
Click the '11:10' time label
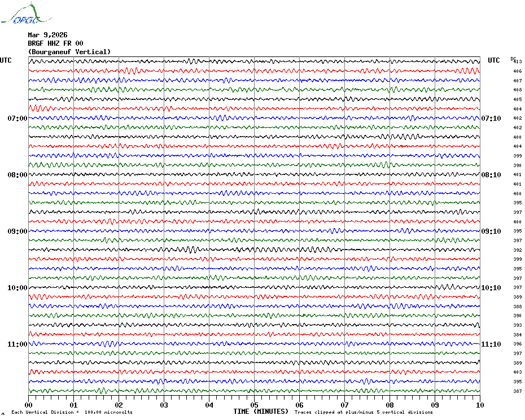491,344
